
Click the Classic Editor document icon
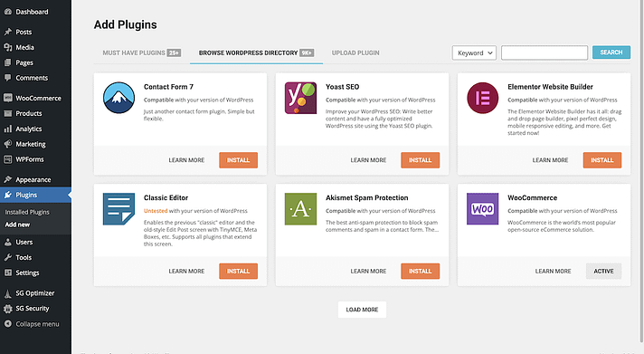point(118,209)
